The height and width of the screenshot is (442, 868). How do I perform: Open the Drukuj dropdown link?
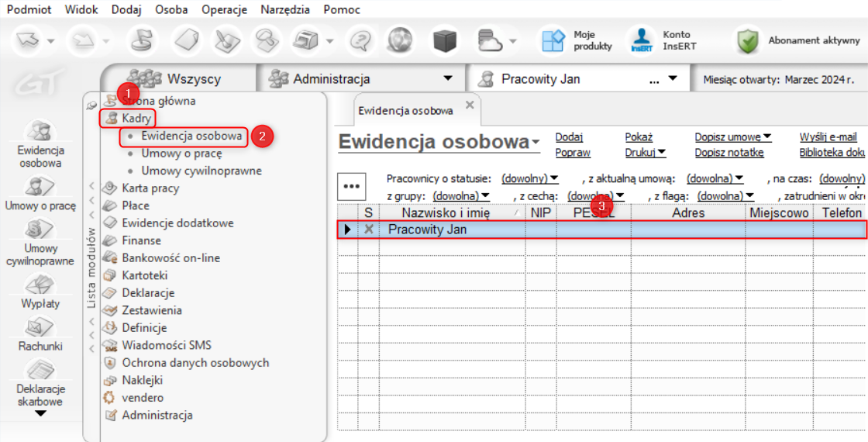pyautogui.click(x=646, y=153)
